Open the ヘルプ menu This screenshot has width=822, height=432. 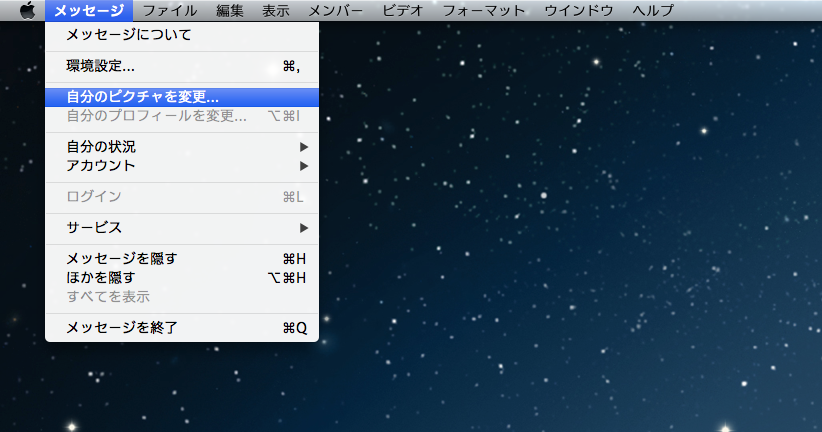pos(653,10)
